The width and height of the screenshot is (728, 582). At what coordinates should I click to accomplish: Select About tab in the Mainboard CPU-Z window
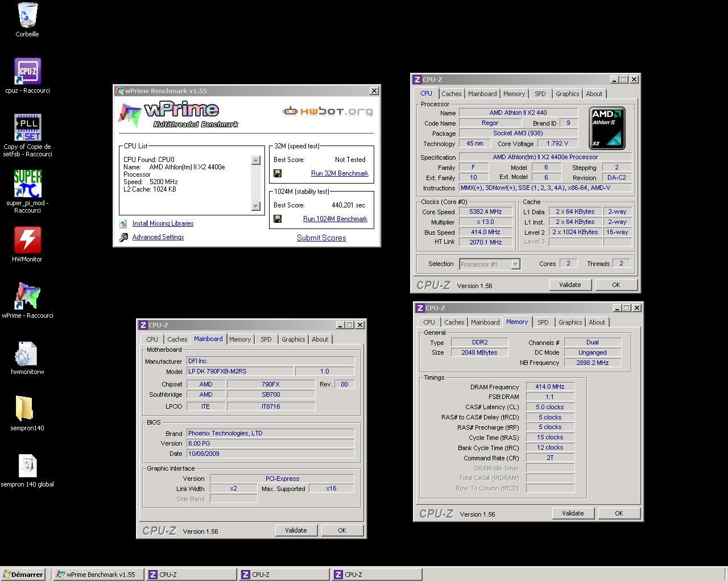coord(320,339)
